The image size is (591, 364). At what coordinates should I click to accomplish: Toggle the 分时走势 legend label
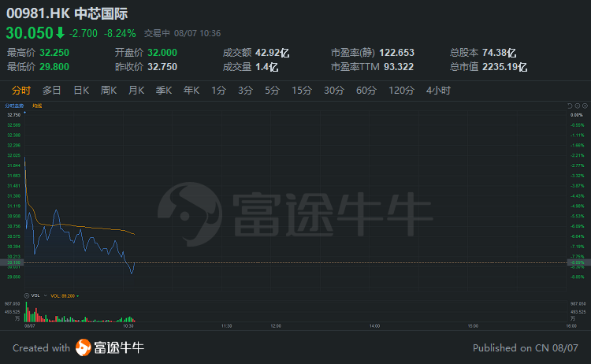pos(14,105)
